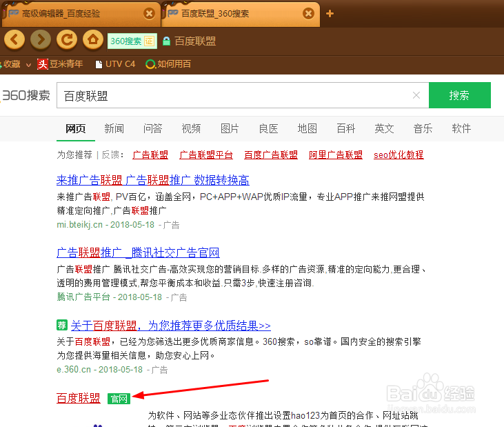Select the 百科 search tab
504x427 pixels.
346,128
